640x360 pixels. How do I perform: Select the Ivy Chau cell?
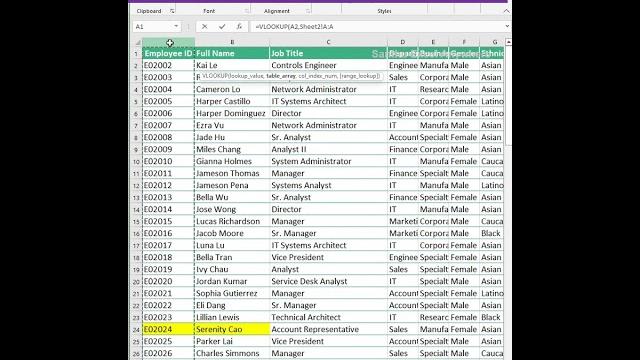click(x=232, y=269)
